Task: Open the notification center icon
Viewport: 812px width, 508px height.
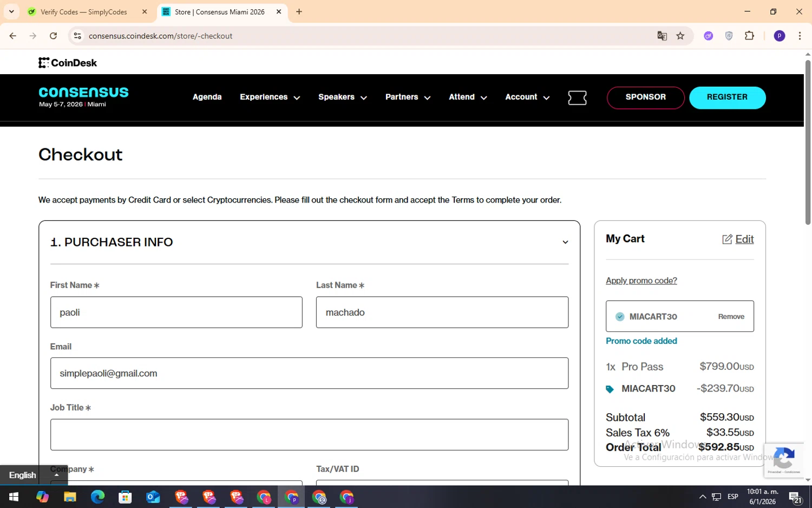Action: pyautogui.click(x=795, y=497)
